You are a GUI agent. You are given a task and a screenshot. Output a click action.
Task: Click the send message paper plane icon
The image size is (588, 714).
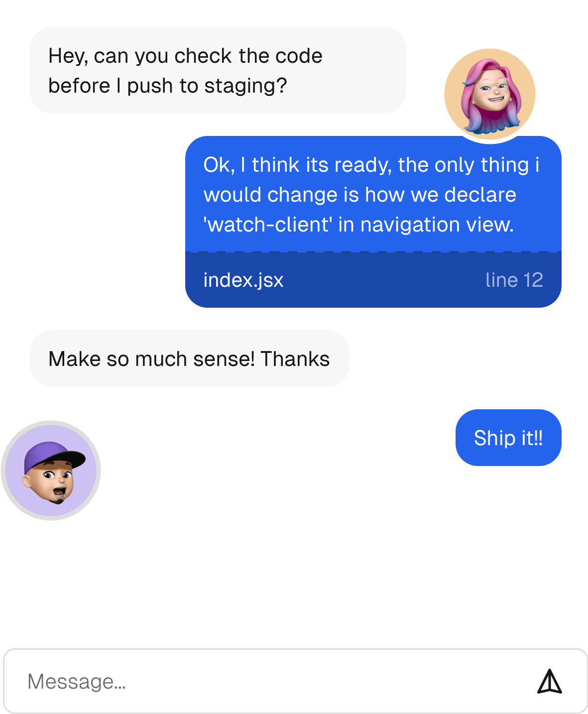pos(550,682)
